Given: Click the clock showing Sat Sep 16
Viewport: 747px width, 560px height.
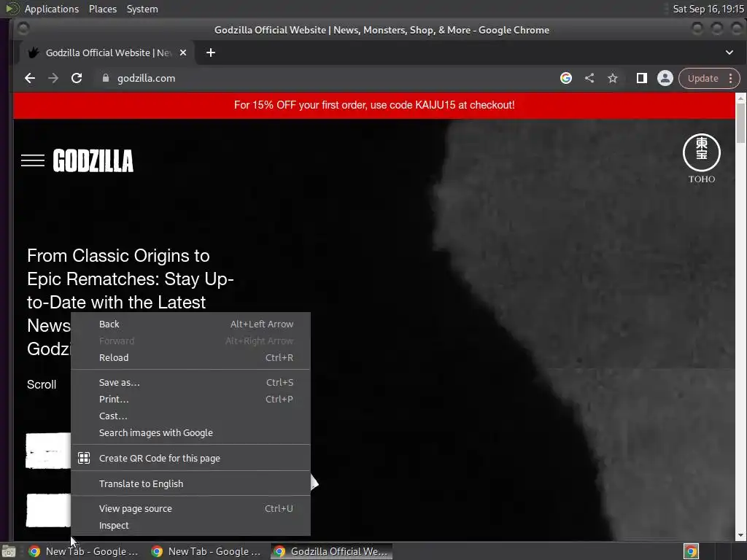Looking at the screenshot, I should point(708,9).
